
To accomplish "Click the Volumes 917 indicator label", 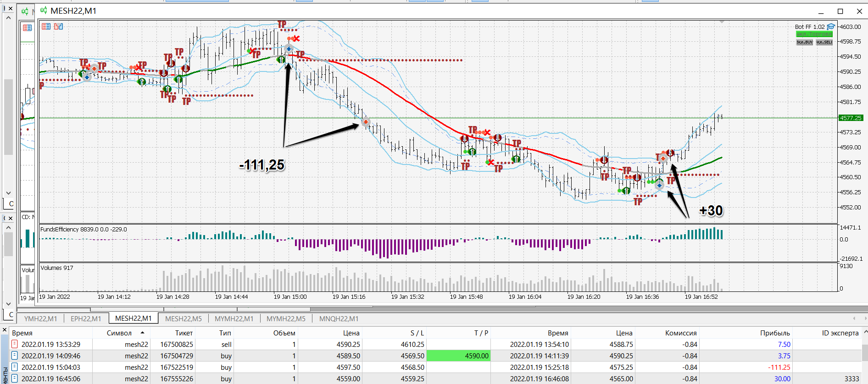I will [x=57, y=268].
